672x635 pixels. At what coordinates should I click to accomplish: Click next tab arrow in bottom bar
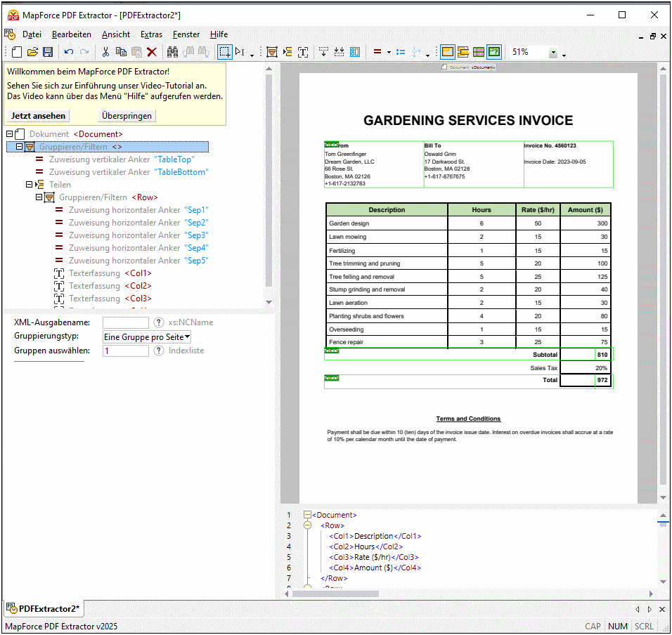[x=650, y=609]
